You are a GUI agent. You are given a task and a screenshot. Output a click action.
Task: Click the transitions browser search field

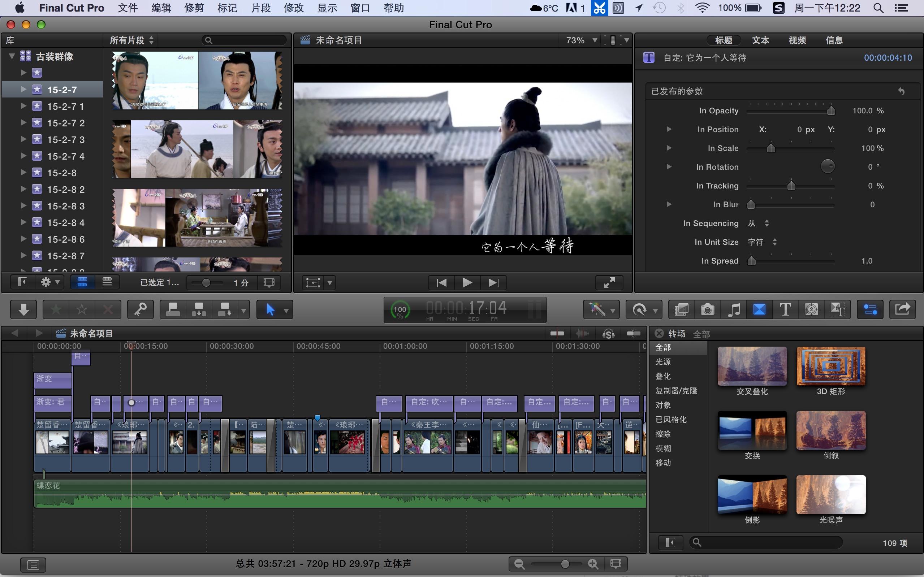(x=766, y=542)
